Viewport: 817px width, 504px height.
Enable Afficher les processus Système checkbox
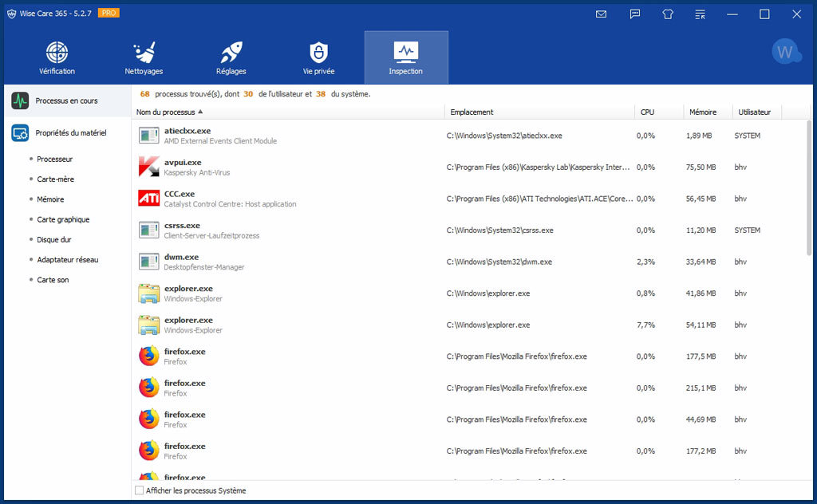click(139, 490)
